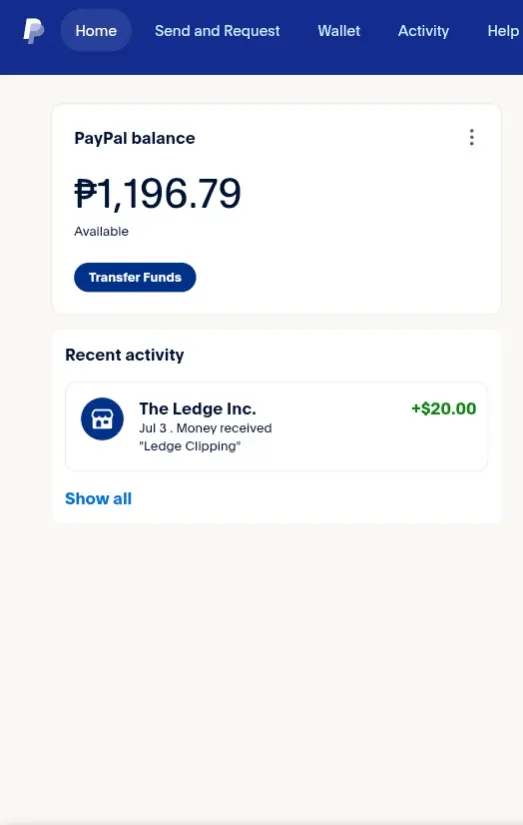Click the PayPal logo icon
523x825 pixels.
[x=33, y=31]
